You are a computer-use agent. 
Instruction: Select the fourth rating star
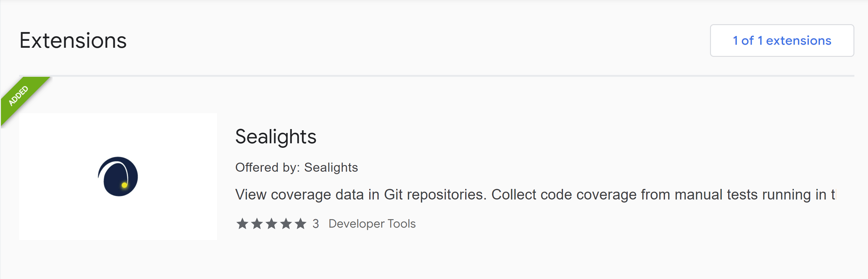pos(286,224)
